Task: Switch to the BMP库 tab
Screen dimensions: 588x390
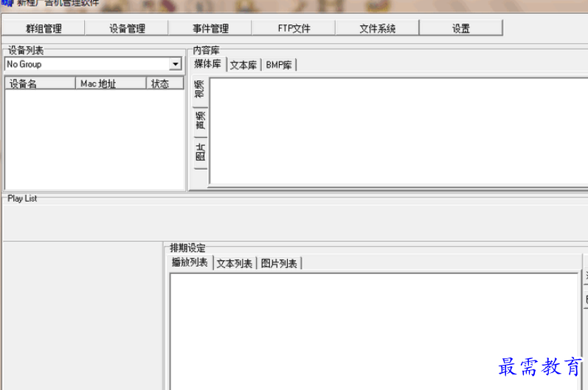Action: [279, 65]
